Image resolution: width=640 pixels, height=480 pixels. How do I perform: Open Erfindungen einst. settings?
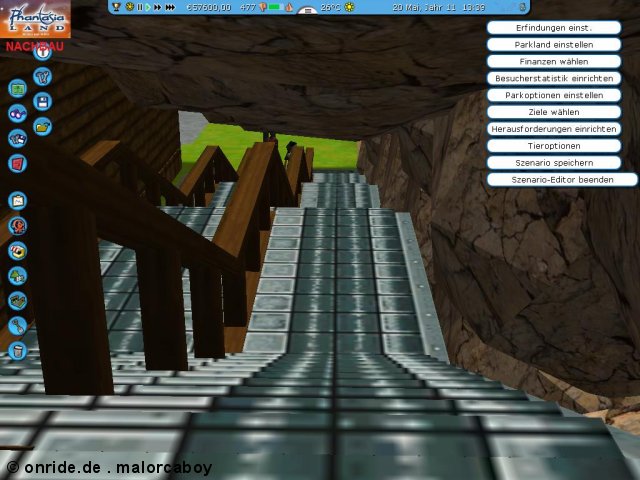[x=554, y=28]
